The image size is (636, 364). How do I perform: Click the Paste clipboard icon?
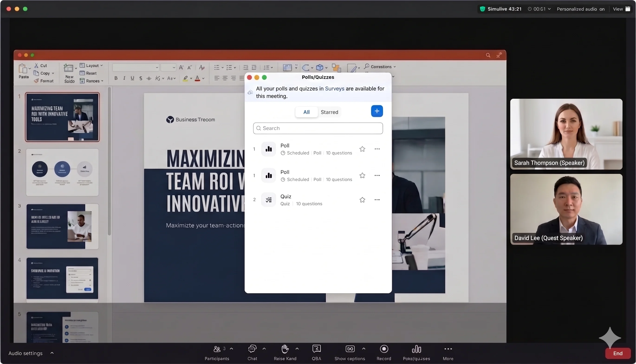click(x=23, y=68)
